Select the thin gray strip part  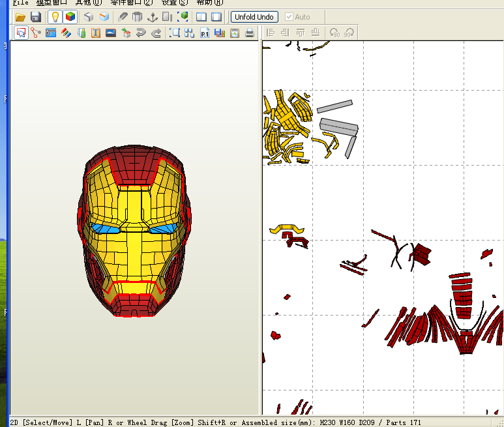(x=334, y=106)
